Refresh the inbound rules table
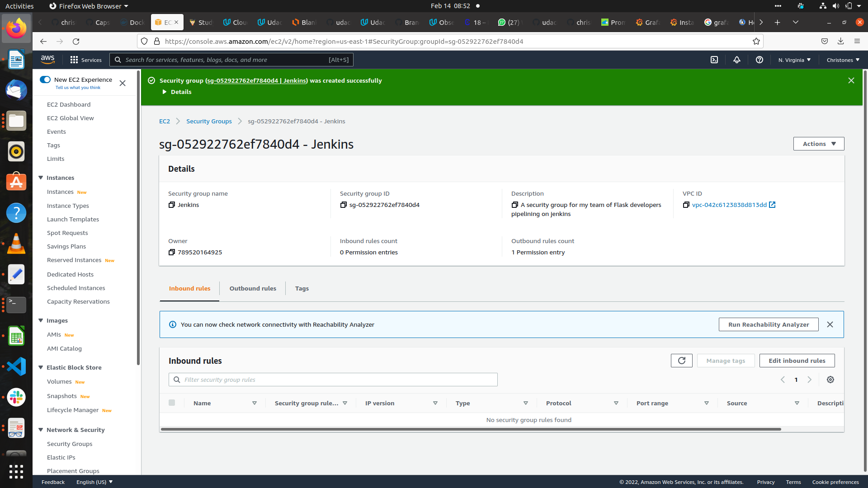The height and width of the screenshot is (488, 868). [x=682, y=361]
